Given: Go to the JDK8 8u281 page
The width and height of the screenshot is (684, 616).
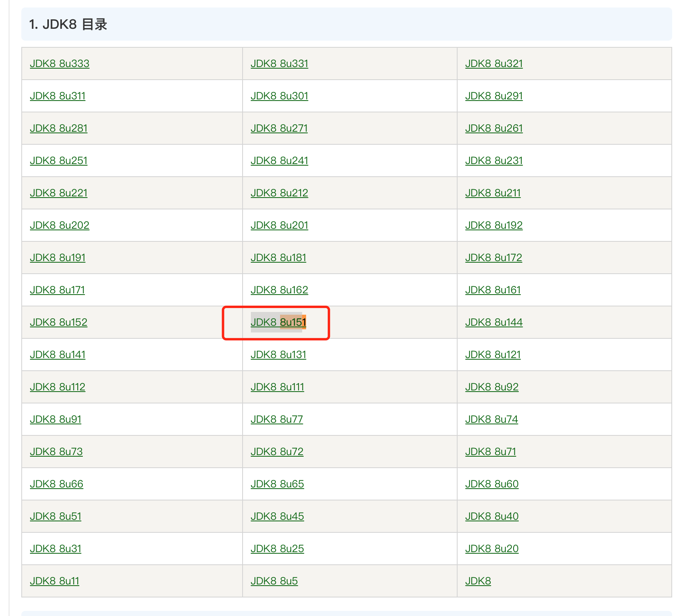Looking at the screenshot, I should click(x=59, y=128).
